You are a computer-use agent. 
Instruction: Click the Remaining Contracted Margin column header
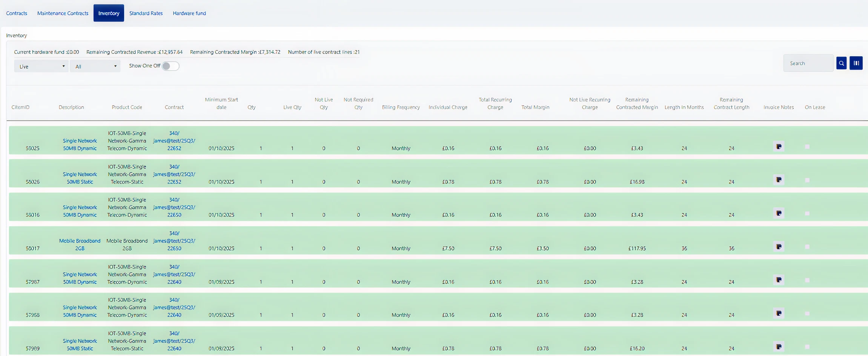(x=637, y=104)
